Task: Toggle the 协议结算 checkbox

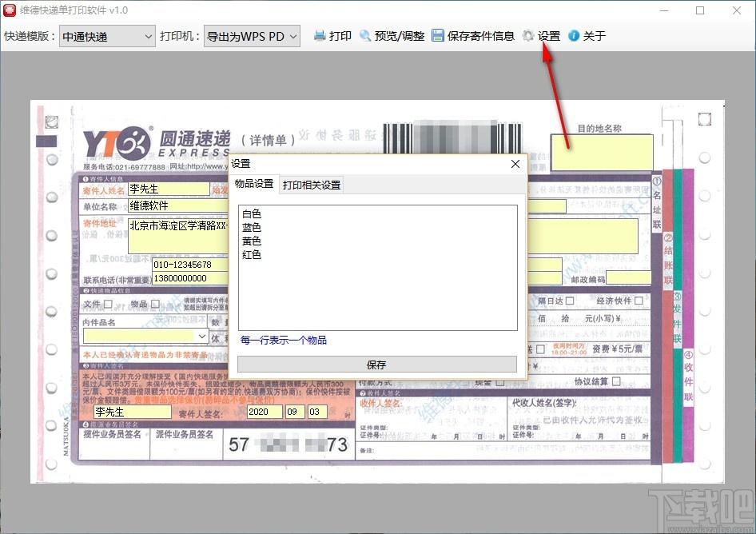Action: [616, 381]
